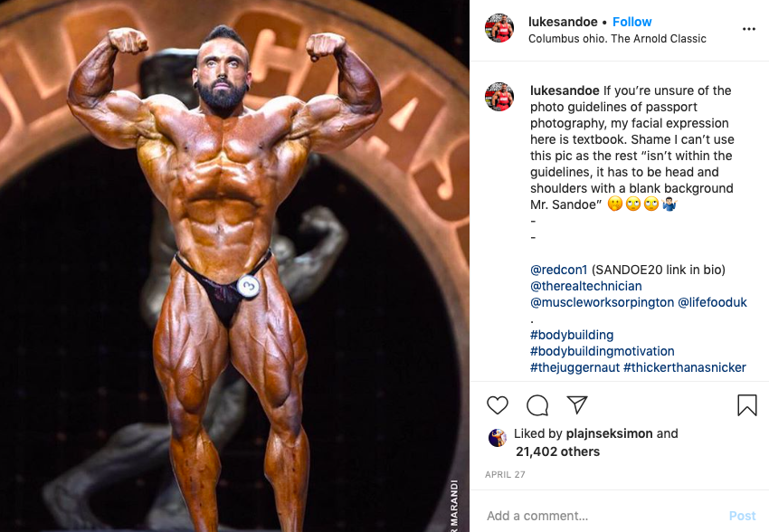View 21,402 others who liked

pyautogui.click(x=557, y=451)
